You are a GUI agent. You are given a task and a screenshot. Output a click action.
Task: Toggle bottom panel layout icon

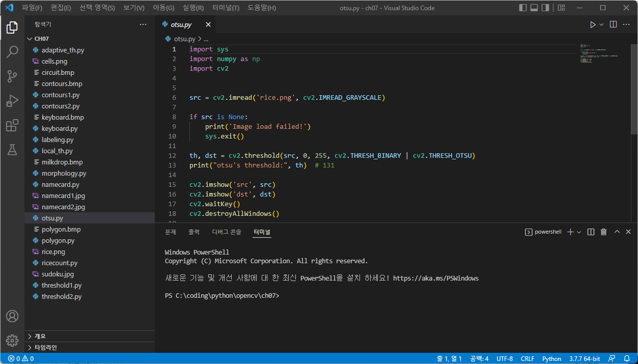(534, 8)
